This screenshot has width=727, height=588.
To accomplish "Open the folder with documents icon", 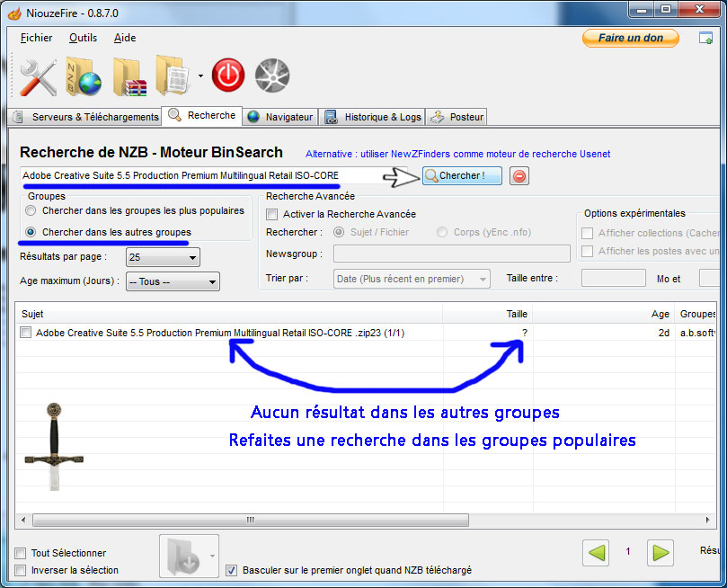I will [x=172, y=76].
